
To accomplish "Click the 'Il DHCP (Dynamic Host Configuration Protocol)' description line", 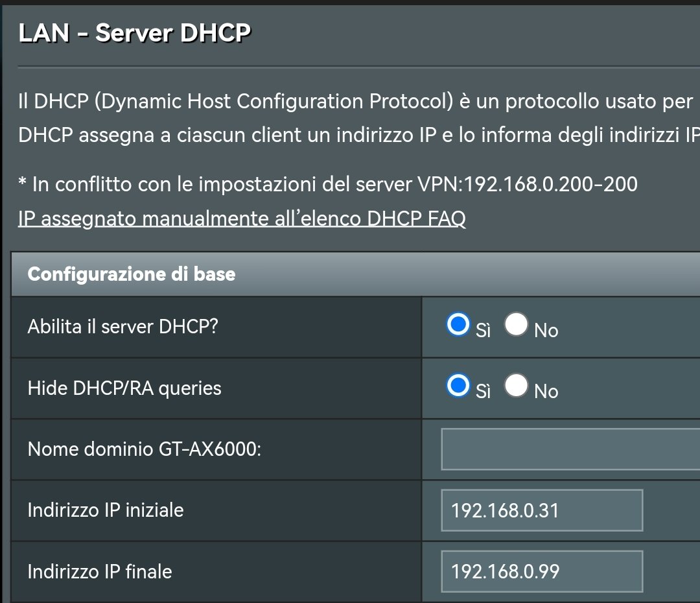I will 356,102.
